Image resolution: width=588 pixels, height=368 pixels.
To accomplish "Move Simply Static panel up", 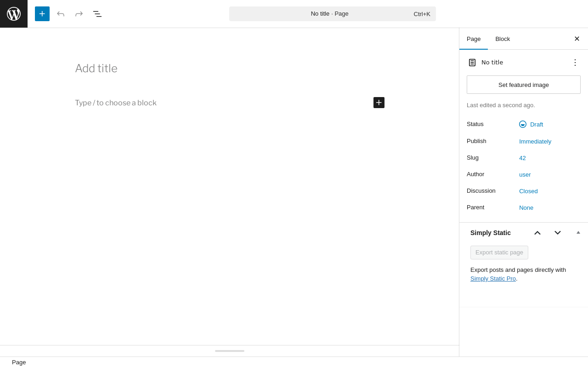I will pos(537,233).
